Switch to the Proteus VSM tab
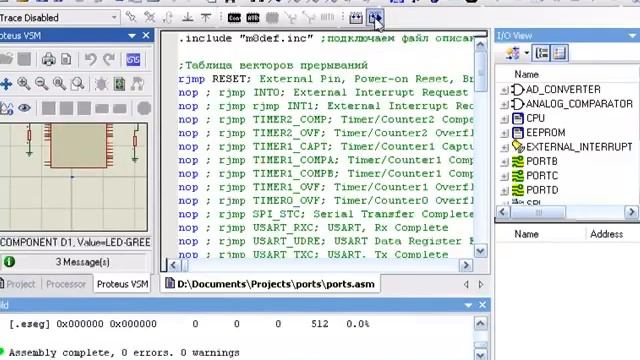 (122, 284)
